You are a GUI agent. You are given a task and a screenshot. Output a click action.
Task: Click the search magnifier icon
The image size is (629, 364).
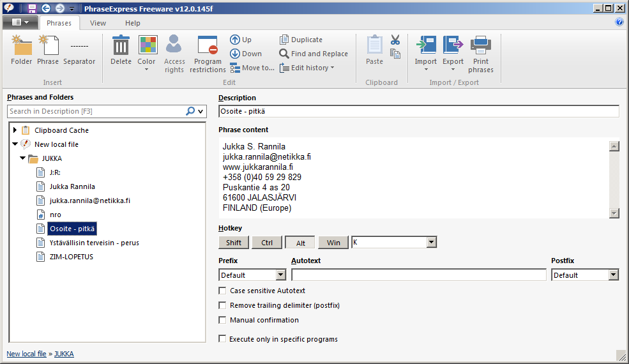point(190,111)
